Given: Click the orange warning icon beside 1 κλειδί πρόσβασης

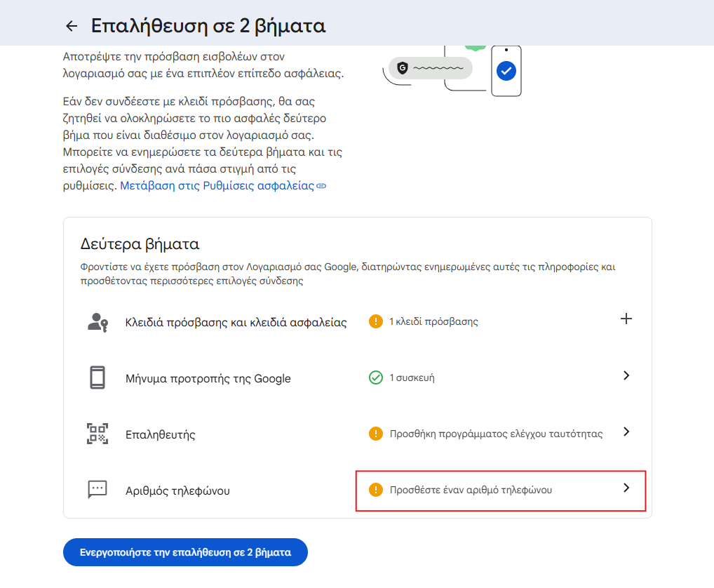Looking at the screenshot, I should [376, 321].
